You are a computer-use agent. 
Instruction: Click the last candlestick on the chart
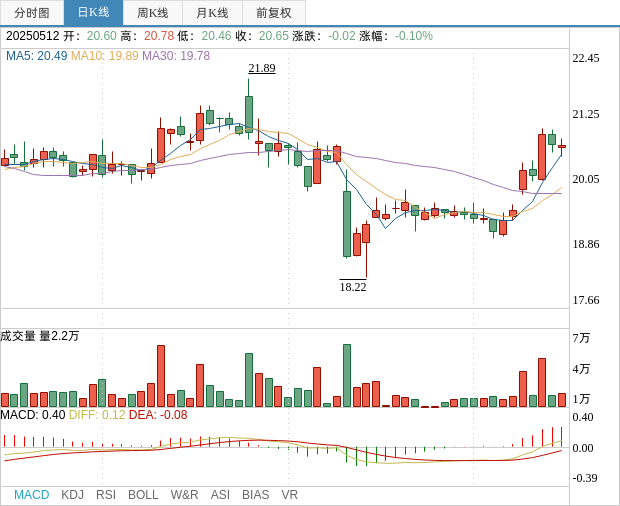click(561, 146)
